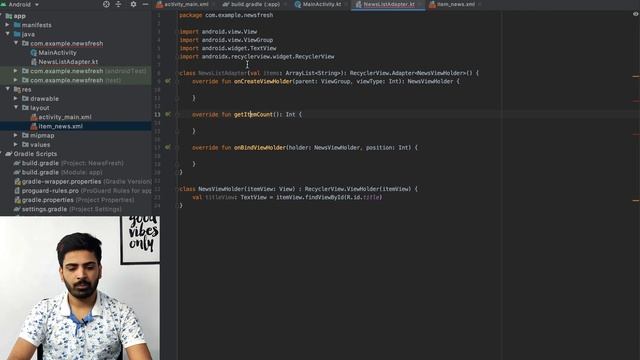Click the onBindViewHolder function name
Viewport: 640px width, 360px height.
pyautogui.click(x=260, y=148)
